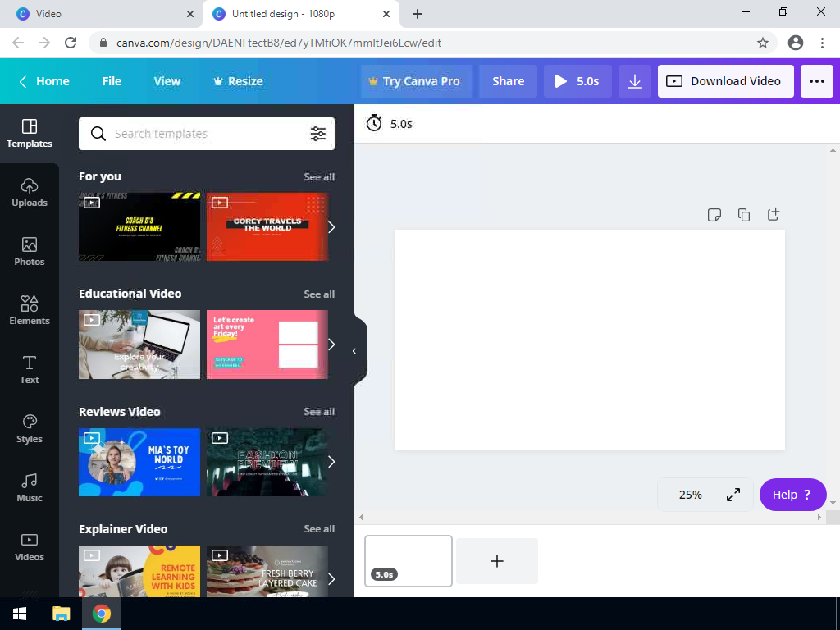This screenshot has width=840, height=630.
Task: Click the browser address bar URL
Action: (x=279, y=43)
